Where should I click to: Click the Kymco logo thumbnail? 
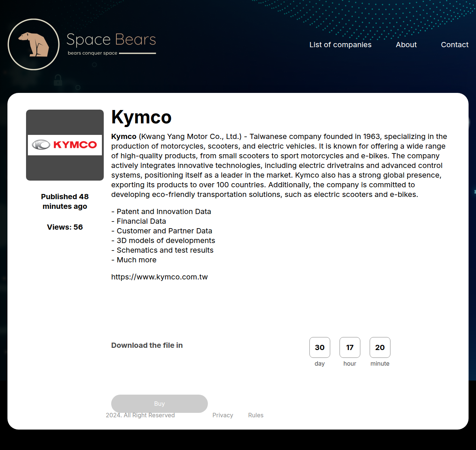point(65,145)
